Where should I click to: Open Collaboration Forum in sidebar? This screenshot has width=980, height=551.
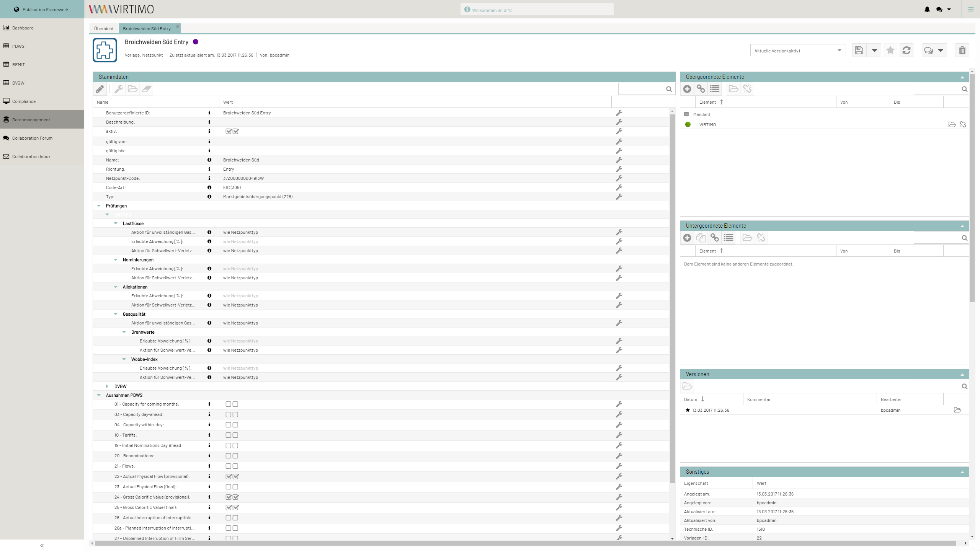pyautogui.click(x=42, y=138)
